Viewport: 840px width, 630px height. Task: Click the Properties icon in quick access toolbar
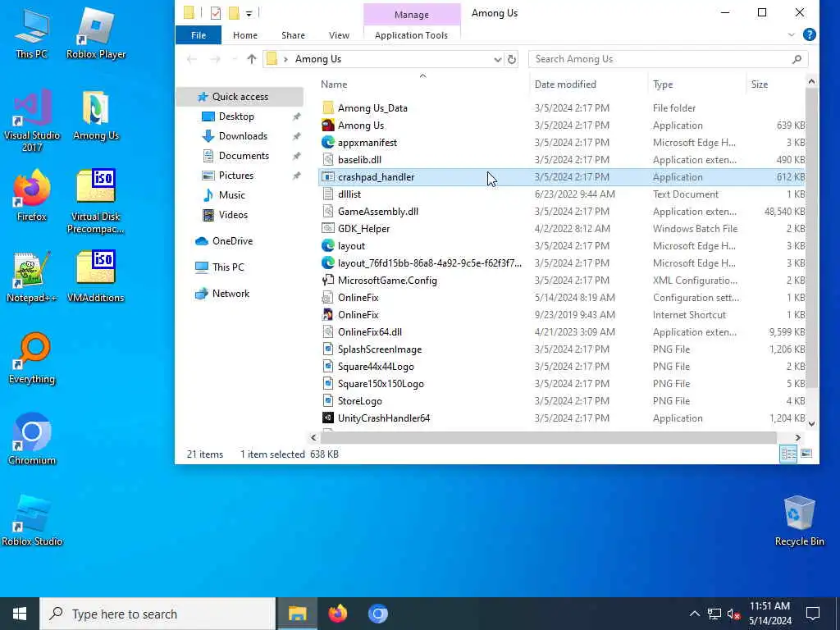click(x=216, y=13)
